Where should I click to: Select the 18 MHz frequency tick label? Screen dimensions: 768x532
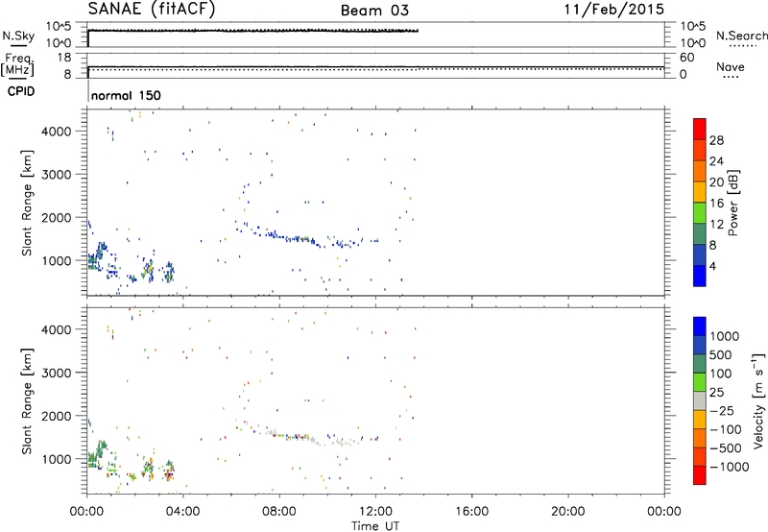point(63,58)
